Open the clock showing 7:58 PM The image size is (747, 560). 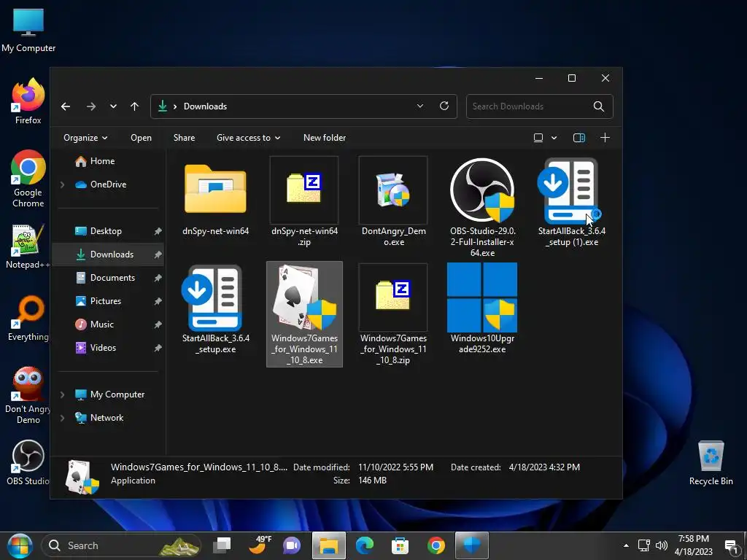pos(693,545)
